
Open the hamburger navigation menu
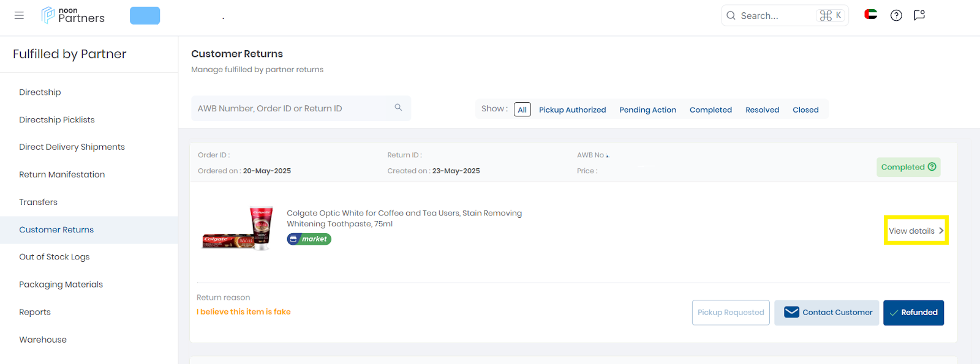(x=19, y=15)
